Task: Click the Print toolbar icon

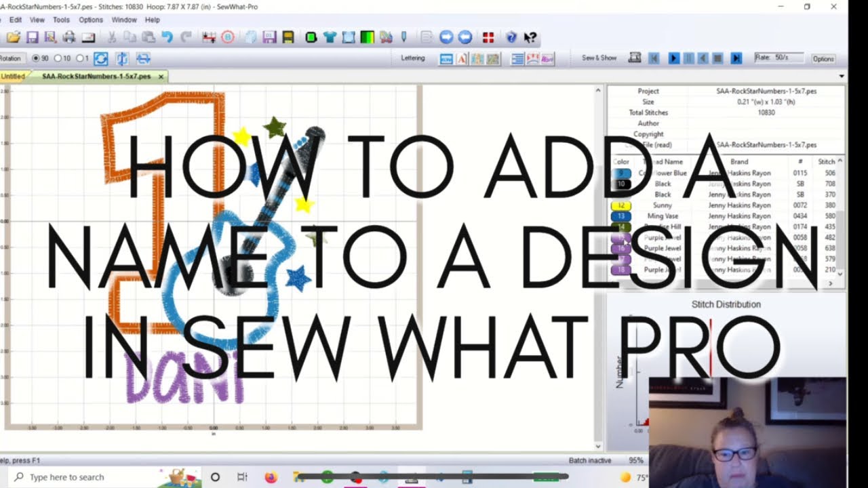Action: click(x=69, y=37)
